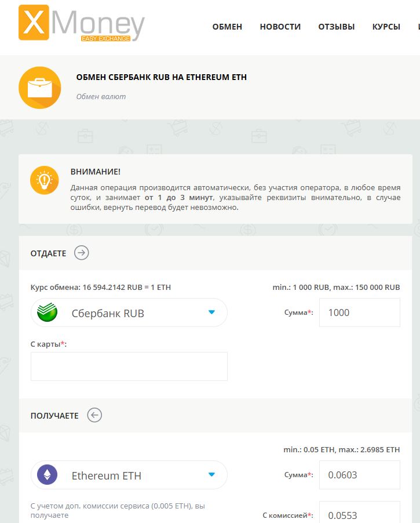Viewport: 420px width, 523px height.
Task: Click the orange briefcase exchange icon
Action: click(x=39, y=88)
